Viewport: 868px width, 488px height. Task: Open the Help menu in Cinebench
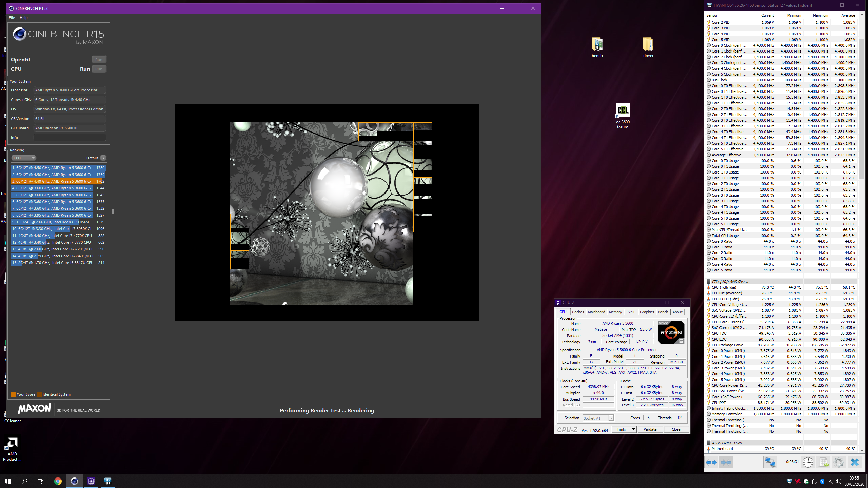pyautogui.click(x=24, y=18)
